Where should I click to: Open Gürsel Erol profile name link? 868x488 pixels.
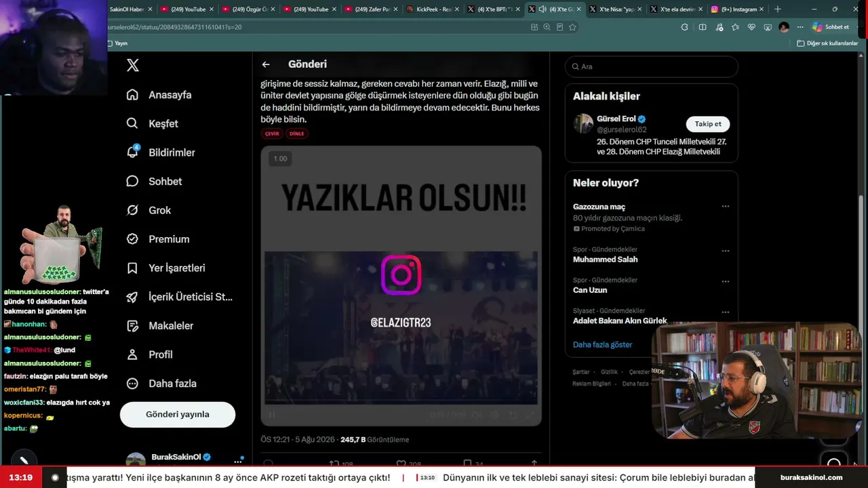pos(616,119)
